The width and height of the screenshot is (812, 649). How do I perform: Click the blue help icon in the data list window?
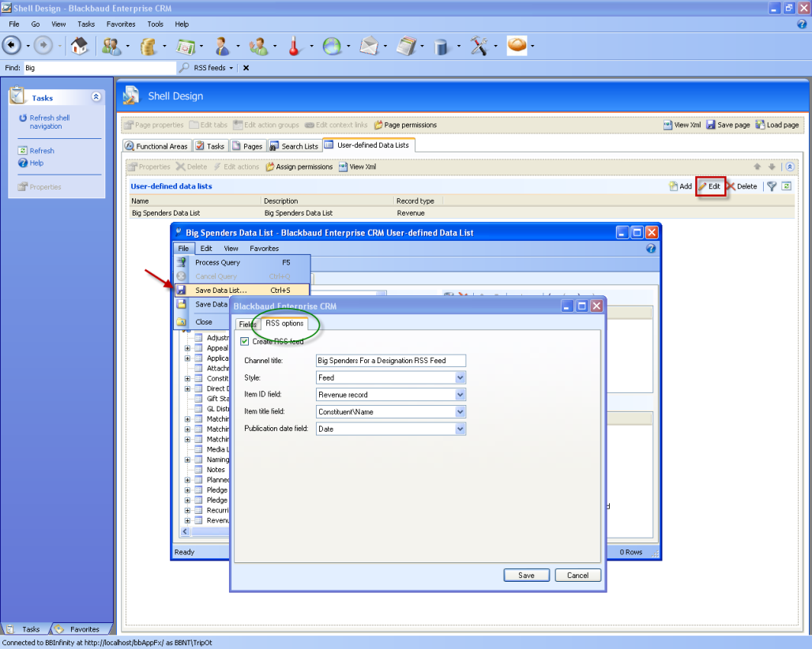tap(651, 248)
